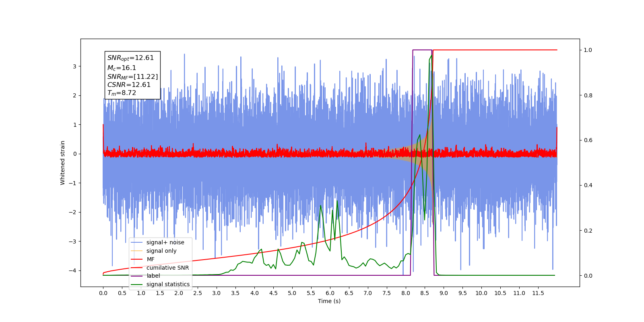The width and height of the screenshot is (644, 322).
Task: Click the 10.5 tick label on the time axis
Action: [500, 293]
